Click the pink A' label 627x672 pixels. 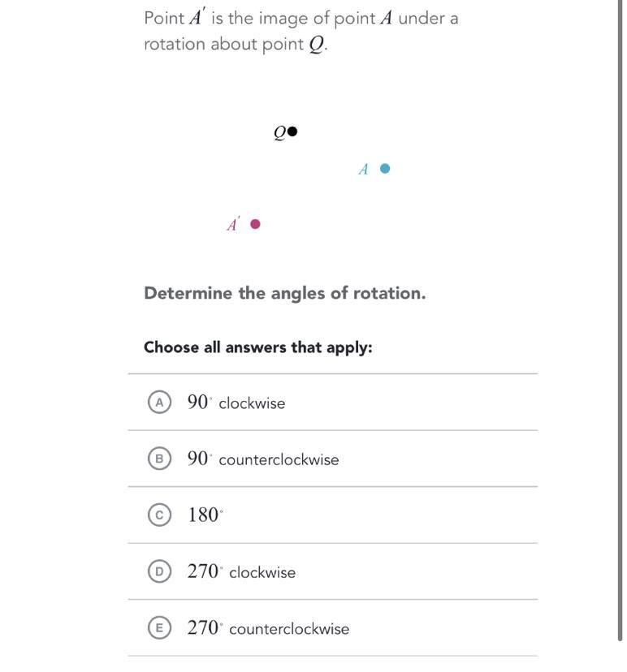(x=233, y=224)
